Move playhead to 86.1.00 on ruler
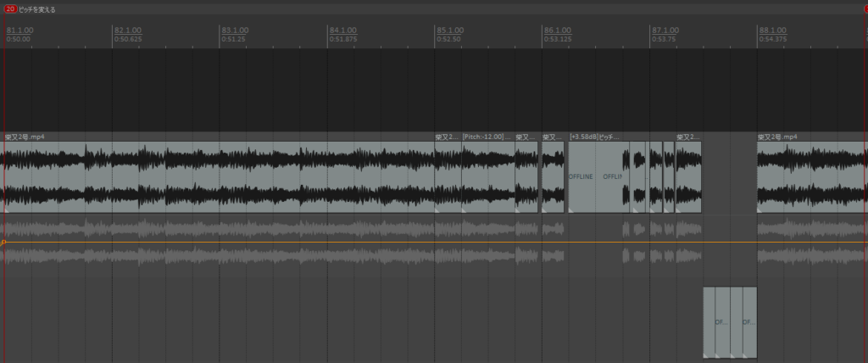Viewport: 868px width, 363px height. click(557, 31)
